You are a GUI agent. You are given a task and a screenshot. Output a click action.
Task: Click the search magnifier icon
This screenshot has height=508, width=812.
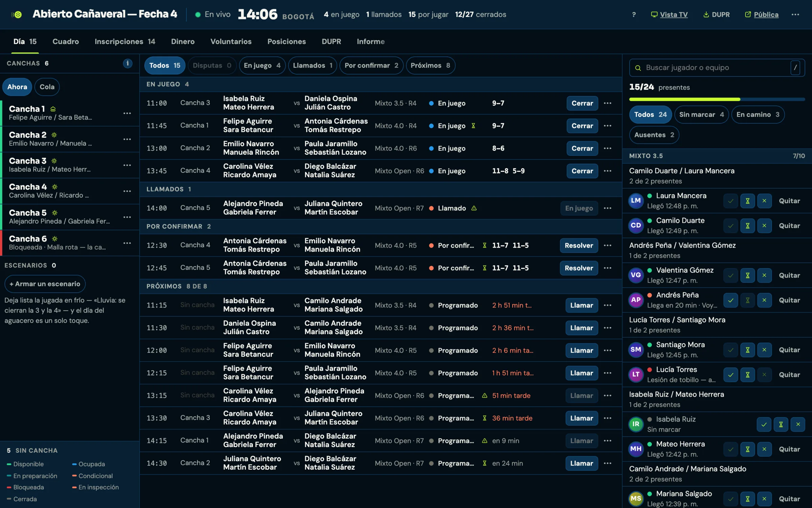pos(638,68)
